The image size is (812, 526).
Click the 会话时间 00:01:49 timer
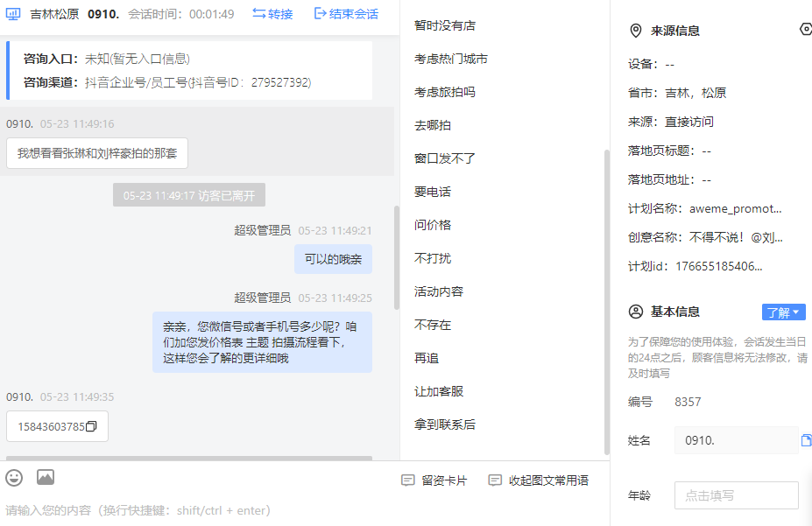point(180,14)
